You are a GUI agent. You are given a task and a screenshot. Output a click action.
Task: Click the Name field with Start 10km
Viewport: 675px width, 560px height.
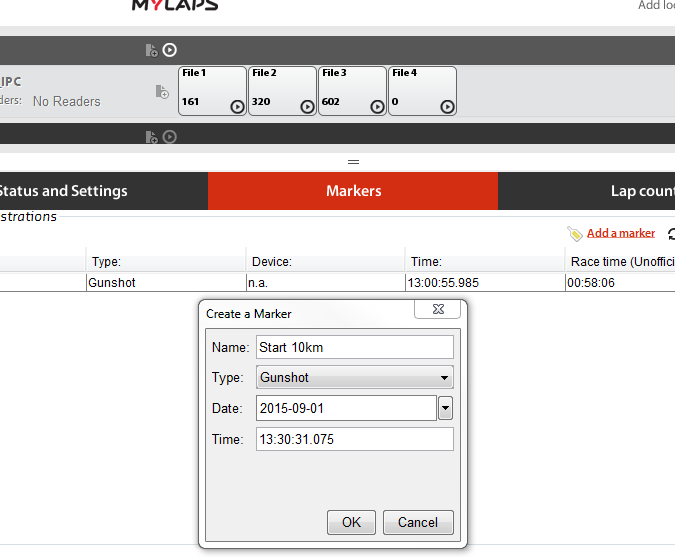355,347
